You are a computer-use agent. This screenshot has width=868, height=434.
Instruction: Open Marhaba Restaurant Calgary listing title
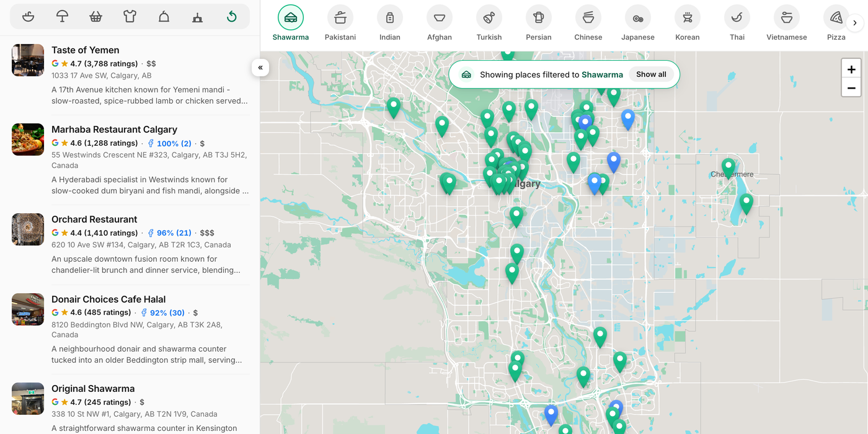click(x=114, y=130)
